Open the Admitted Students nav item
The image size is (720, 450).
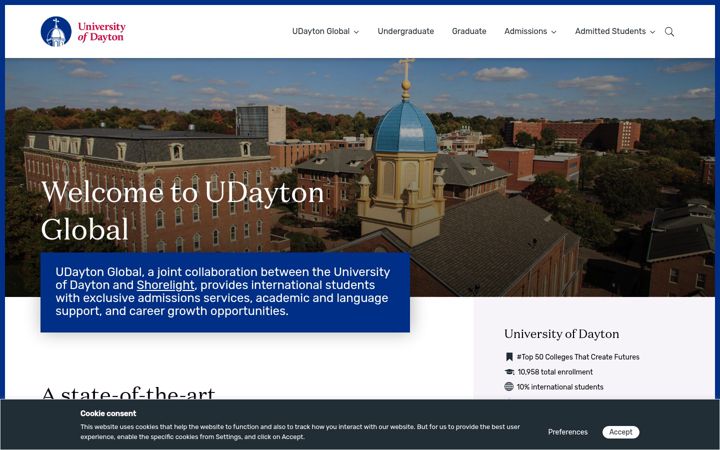pyautogui.click(x=610, y=31)
